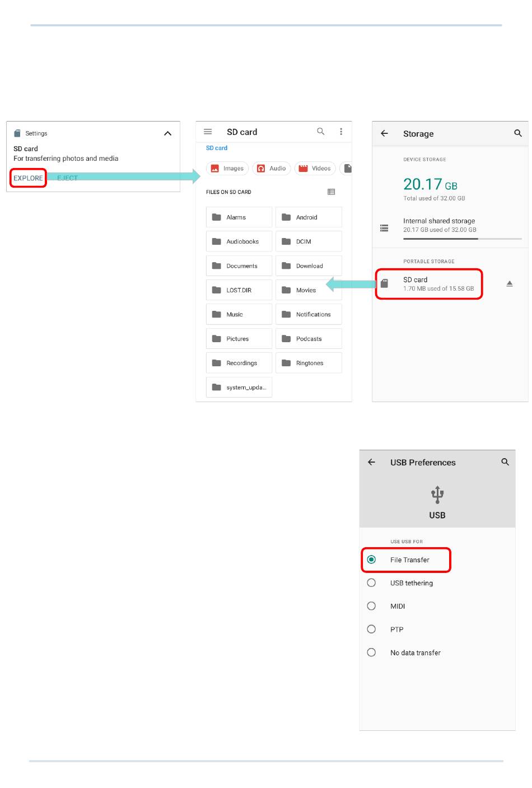532x788 pixels.
Task: Click the search icon in SD card browser
Action: [321, 132]
